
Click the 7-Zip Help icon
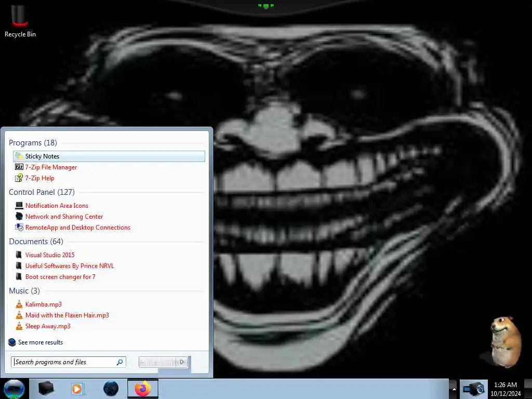point(19,178)
